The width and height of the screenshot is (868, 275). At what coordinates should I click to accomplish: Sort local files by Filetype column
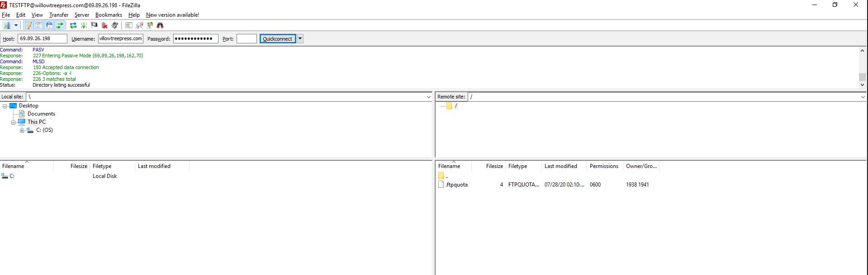(x=112, y=166)
